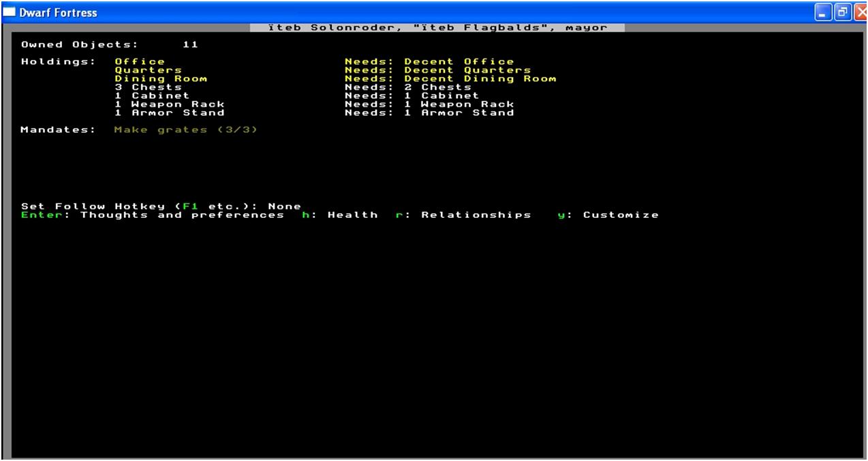The height and width of the screenshot is (461, 868).
Task: Click Needs: 2 Chests
Action: pos(407,87)
